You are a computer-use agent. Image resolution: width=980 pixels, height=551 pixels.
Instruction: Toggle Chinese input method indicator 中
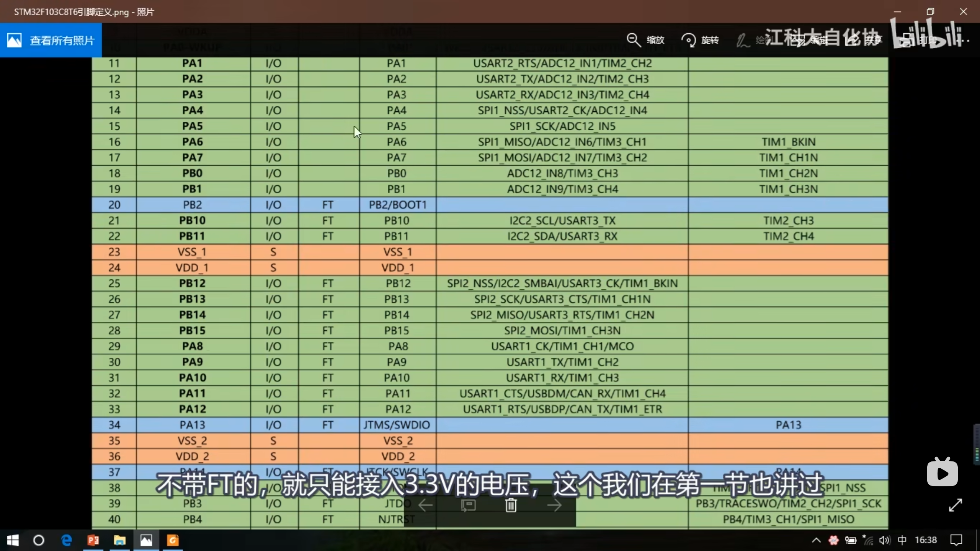click(902, 540)
